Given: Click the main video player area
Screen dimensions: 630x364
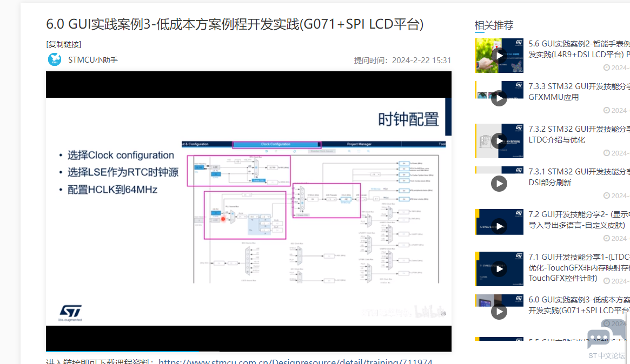Looking at the screenshot, I should click(248, 212).
